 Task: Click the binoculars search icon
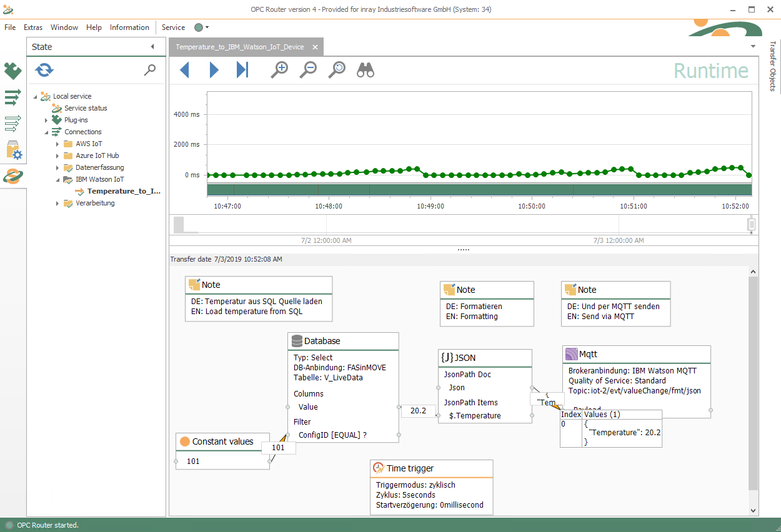point(366,70)
